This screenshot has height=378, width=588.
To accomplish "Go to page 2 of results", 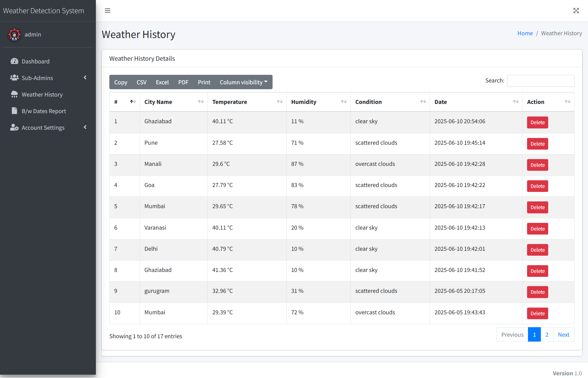I will coord(547,334).
